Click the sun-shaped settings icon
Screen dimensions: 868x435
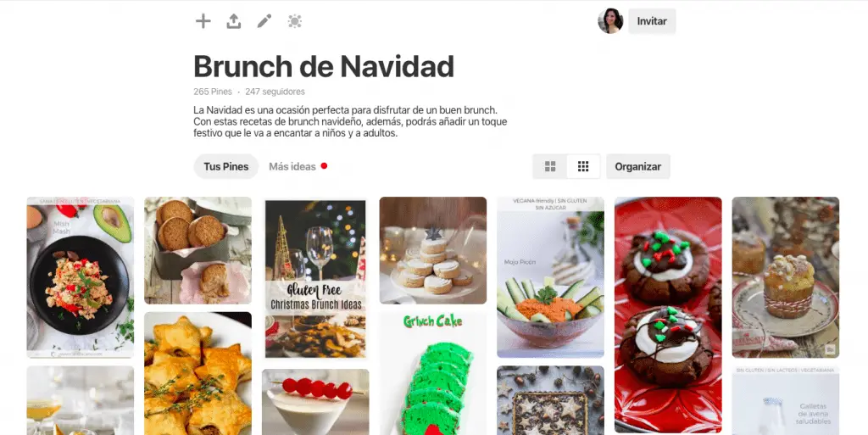click(x=294, y=21)
